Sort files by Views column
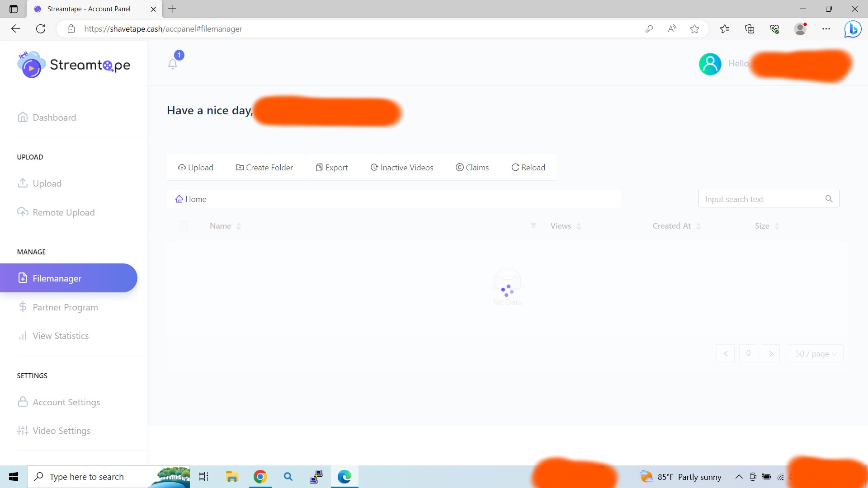This screenshot has width=868, height=488. 565,226
